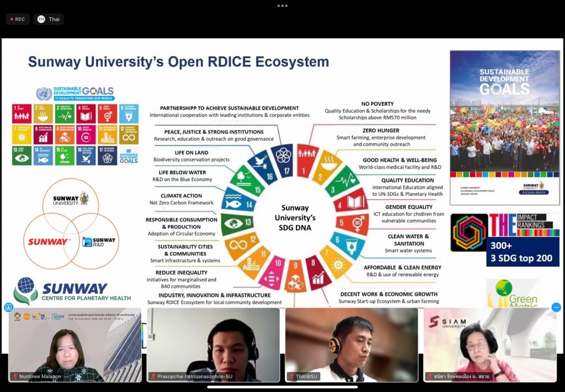The width and height of the screenshot is (565, 392).
Task: Click wheel segment 9 cubes icon
Action: pos(296,277)
